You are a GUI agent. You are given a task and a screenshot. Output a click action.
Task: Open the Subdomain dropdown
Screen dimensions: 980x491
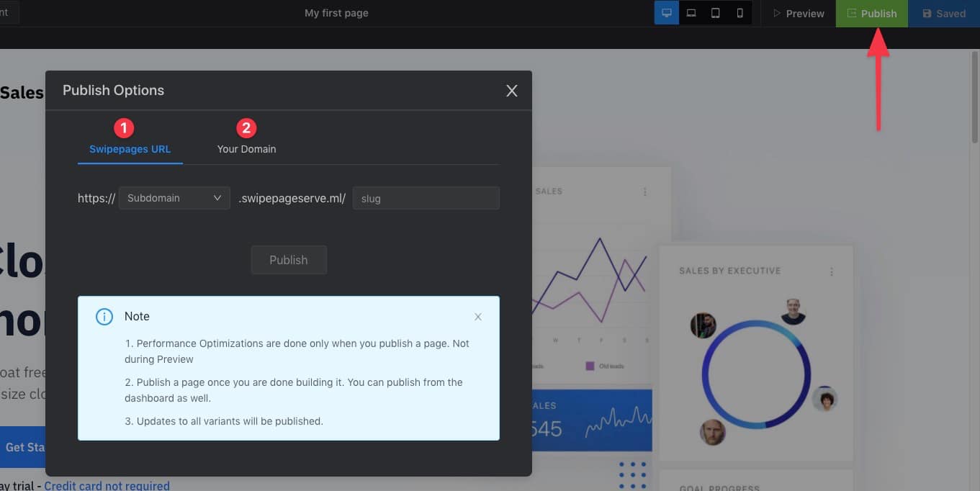click(x=174, y=198)
